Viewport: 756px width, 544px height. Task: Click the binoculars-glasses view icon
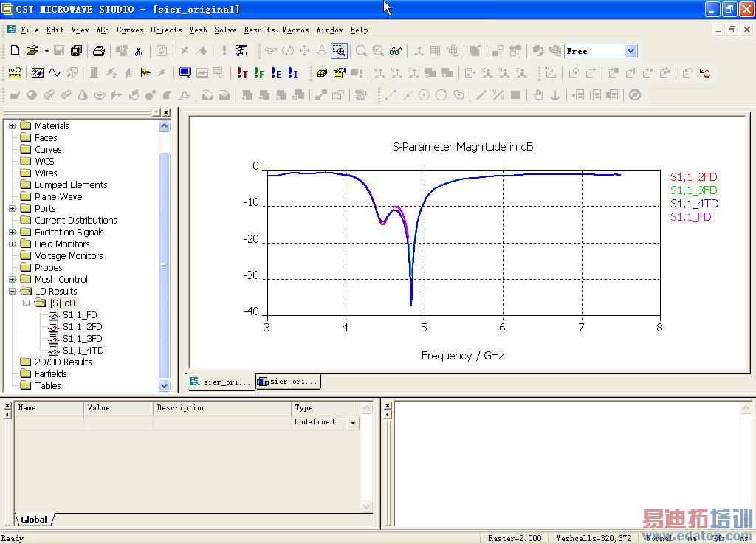point(396,51)
